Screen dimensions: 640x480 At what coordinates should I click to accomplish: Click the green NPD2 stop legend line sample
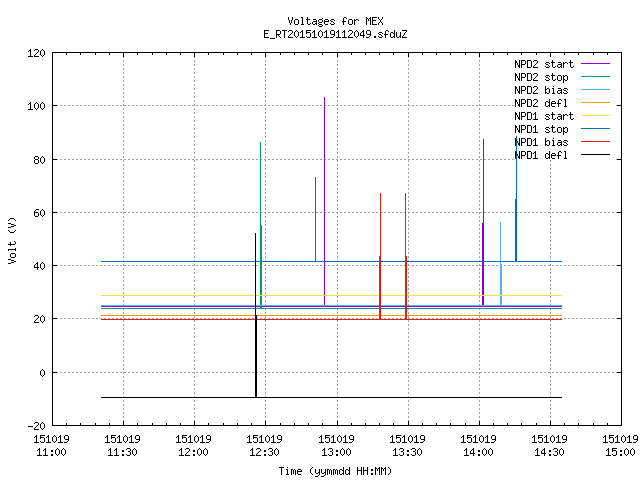595,77
